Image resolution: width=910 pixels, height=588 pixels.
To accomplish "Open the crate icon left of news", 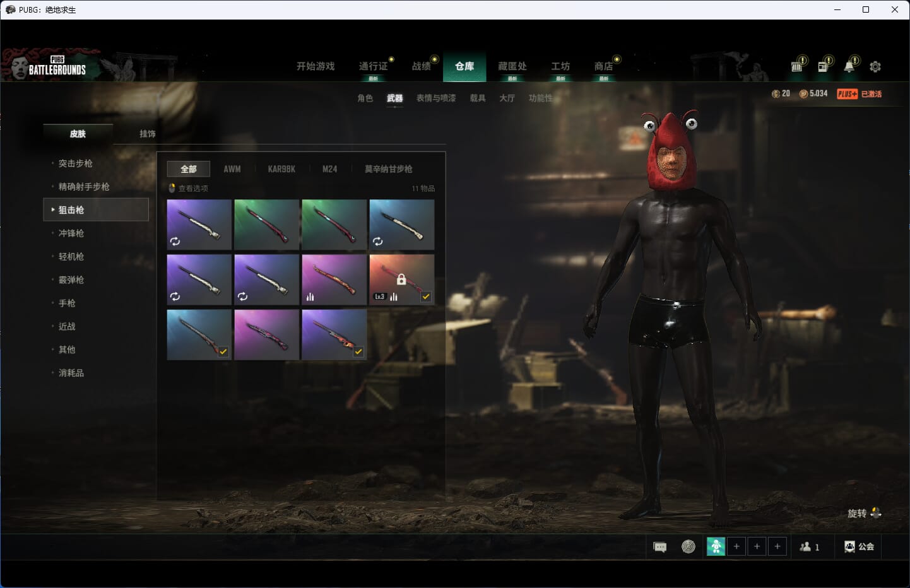I will click(x=797, y=66).
